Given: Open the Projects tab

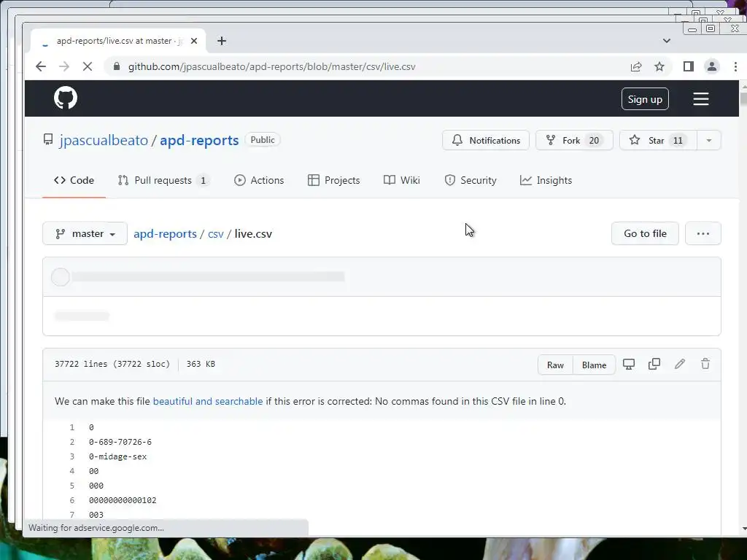Looking at the screenshot, I should click(334, 181).
